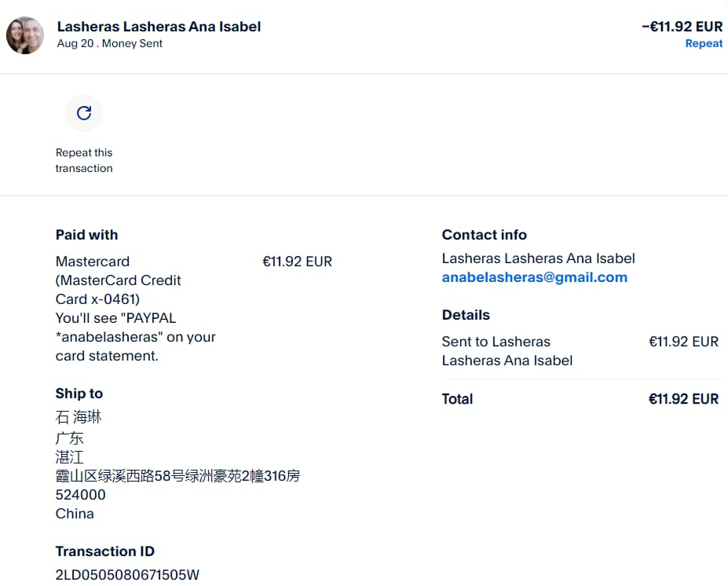Click the recipient name in the header
This screenshot has height=586, width=728.
[159, 27]
